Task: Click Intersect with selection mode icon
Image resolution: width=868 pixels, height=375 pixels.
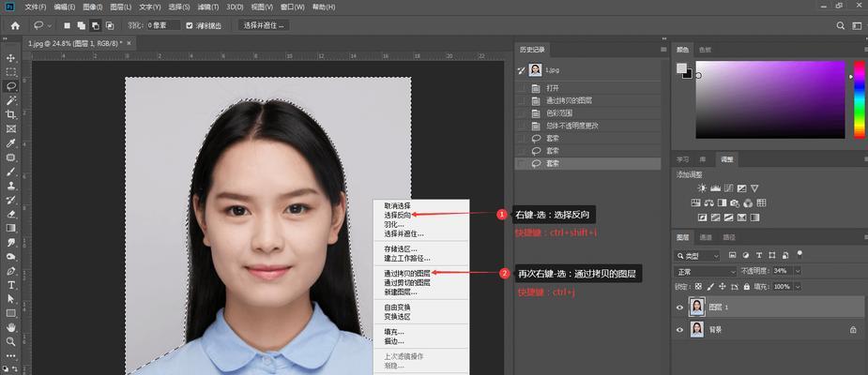Action: point(110,25)
